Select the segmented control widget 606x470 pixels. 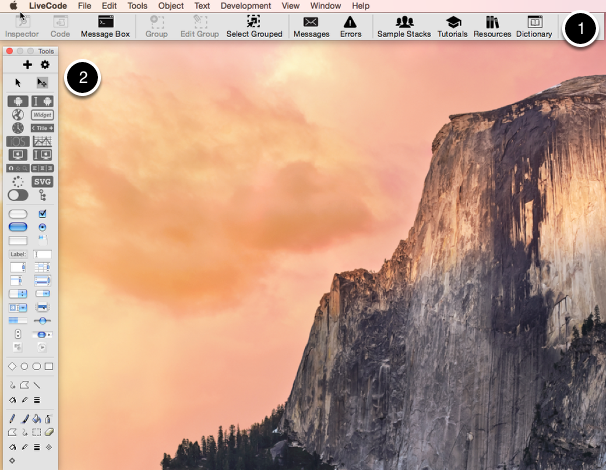coord(43,168)
